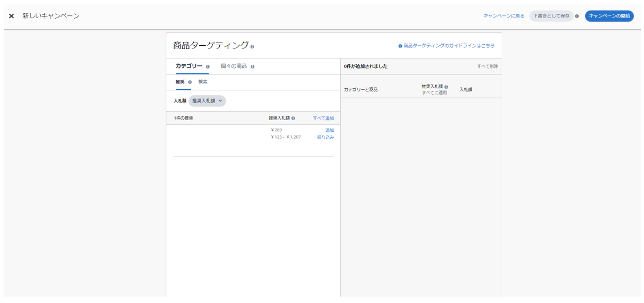This screenshot has width=644, height=303.
Task: Click 追加 link for the ¥289 suggestion
Action: tap(330, 130)
